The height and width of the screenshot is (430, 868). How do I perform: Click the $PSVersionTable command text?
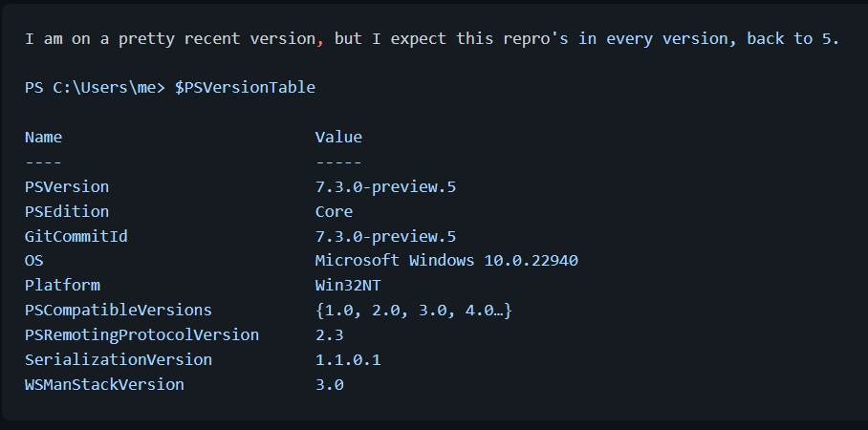[246, 88]
